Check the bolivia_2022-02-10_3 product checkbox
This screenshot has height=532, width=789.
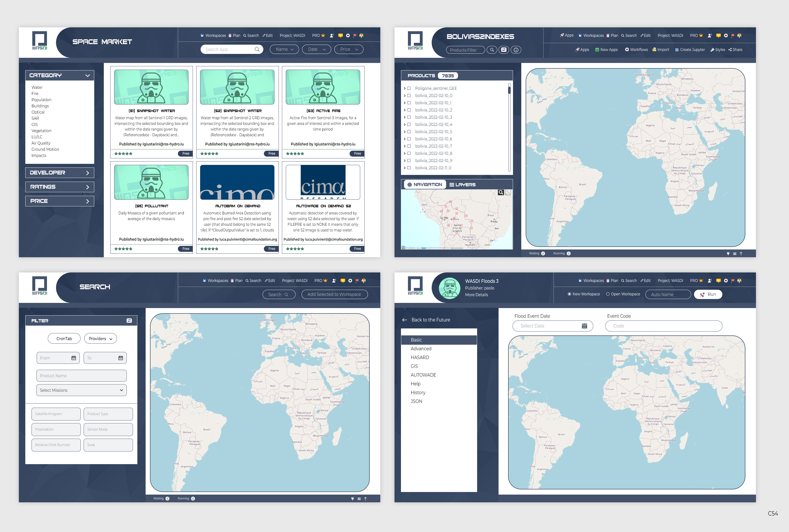tap(409, 117)
